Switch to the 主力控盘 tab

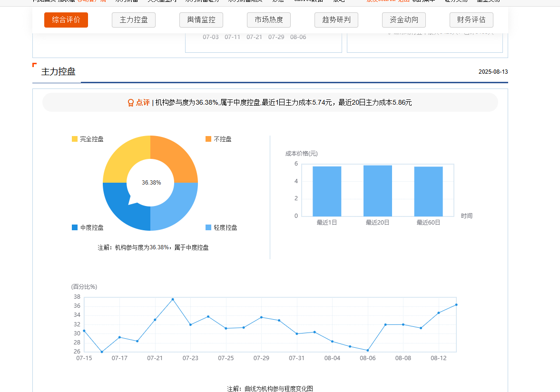(134, 20)
